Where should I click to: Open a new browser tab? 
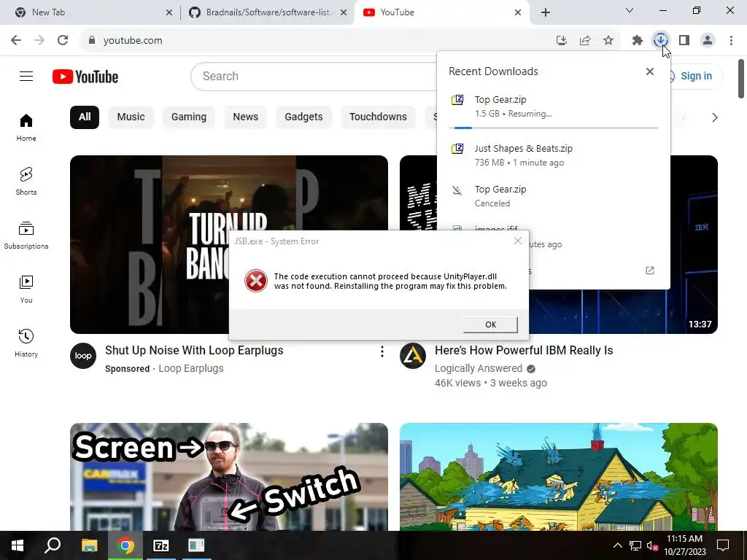click(546, 13)
